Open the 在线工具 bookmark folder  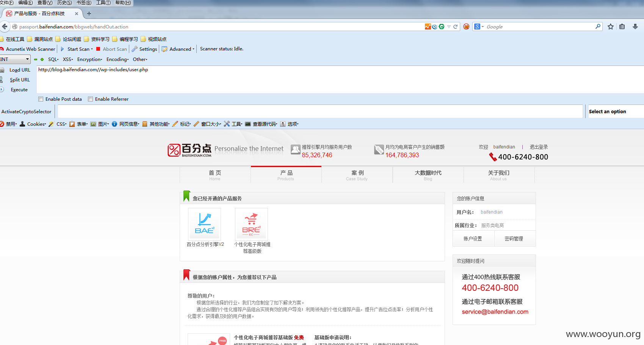[x=12, y=39]
